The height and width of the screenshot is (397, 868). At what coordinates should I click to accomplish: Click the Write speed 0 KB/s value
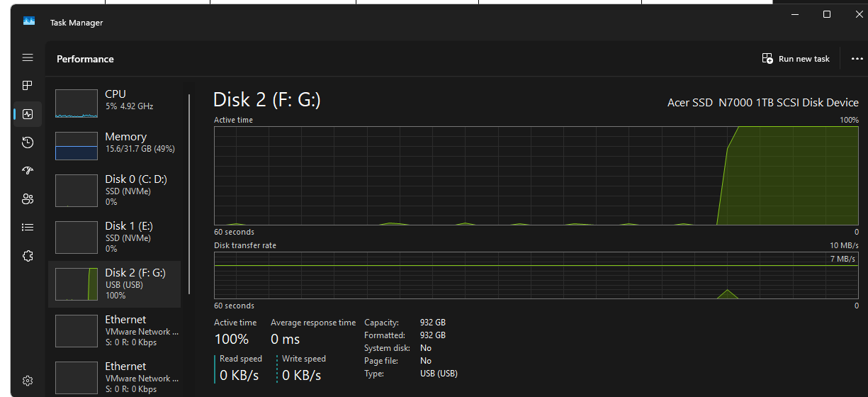coord(302,375)
